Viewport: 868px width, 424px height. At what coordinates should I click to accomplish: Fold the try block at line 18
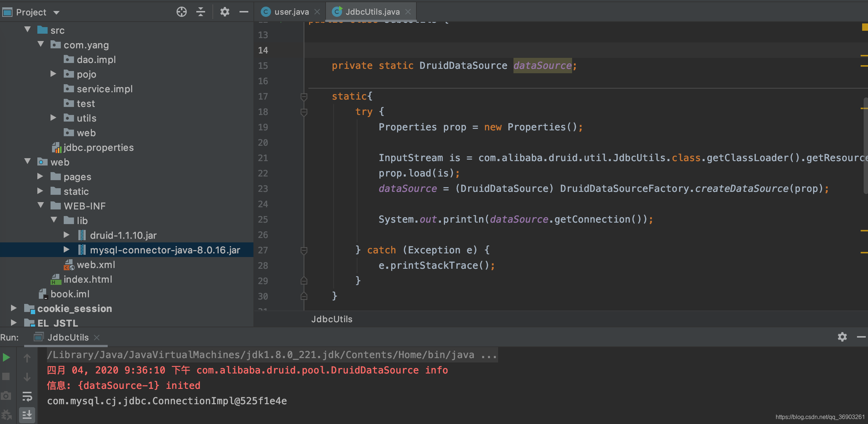304,112
